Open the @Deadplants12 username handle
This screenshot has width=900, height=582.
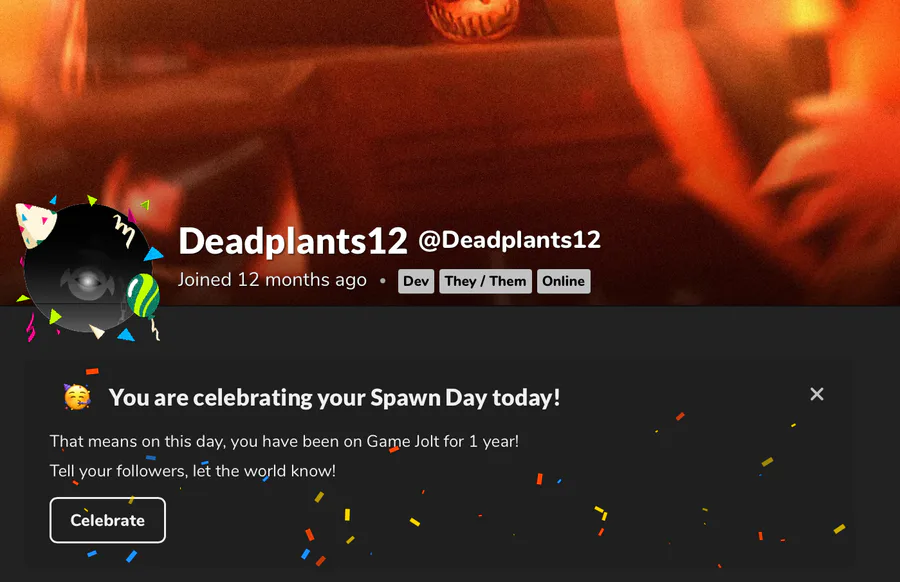point(510,239)
